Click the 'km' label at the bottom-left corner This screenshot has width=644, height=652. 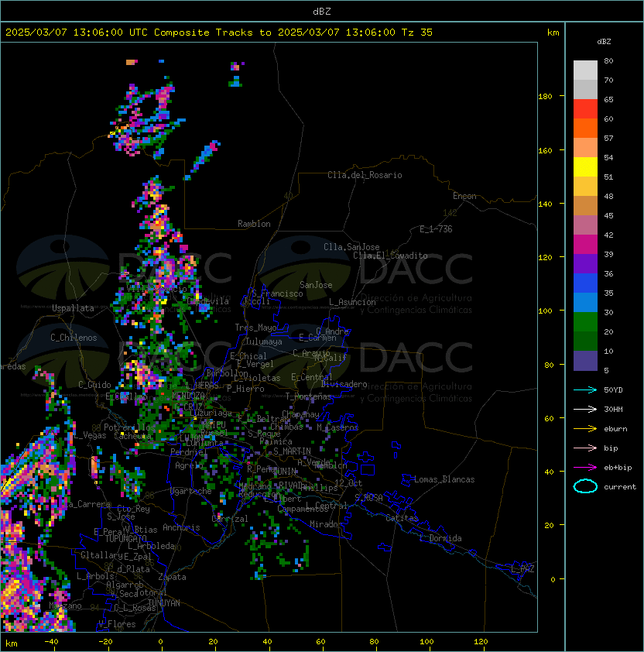click(12, 643)
